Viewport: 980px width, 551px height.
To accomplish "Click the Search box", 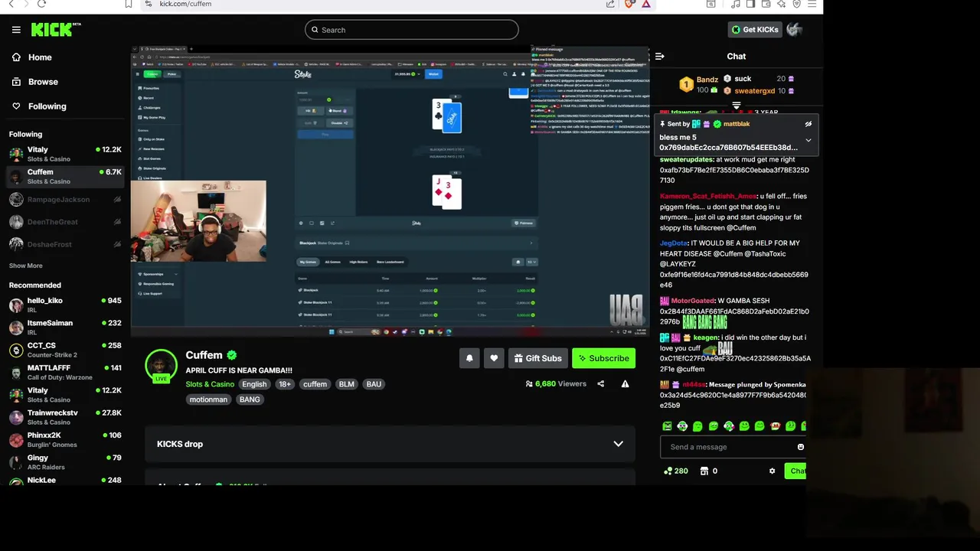I will tap(412, 30).
